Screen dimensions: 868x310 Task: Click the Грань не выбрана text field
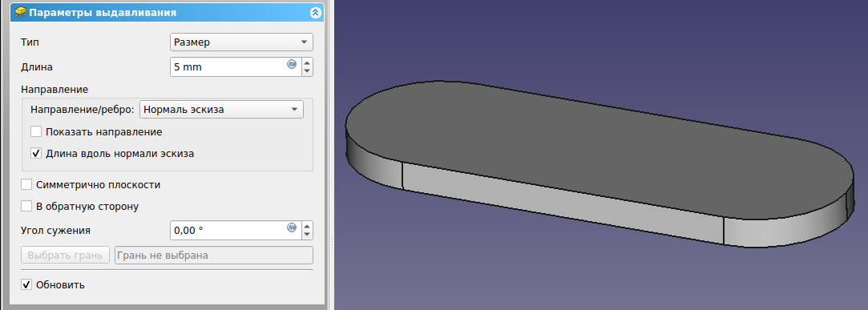(214, 256)
